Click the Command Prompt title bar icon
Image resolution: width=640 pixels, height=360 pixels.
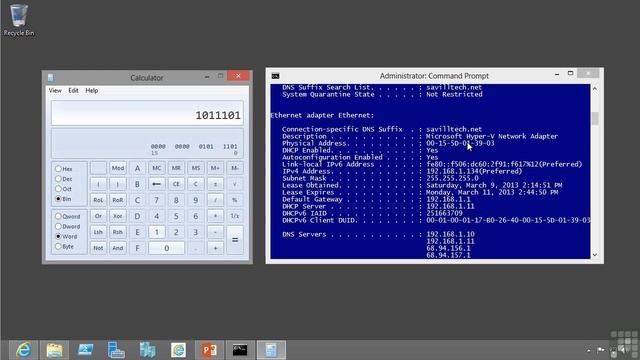click(x=276, y=76)
